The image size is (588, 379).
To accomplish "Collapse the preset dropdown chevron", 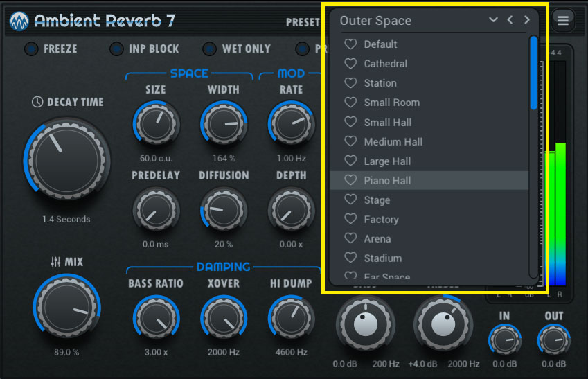I will 493,19.
